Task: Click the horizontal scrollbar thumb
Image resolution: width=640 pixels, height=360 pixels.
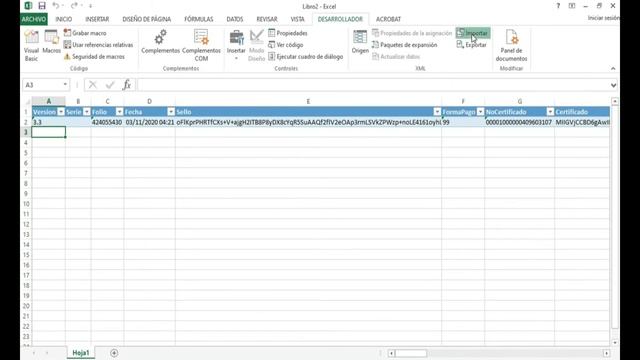Action: pos(411,353)
